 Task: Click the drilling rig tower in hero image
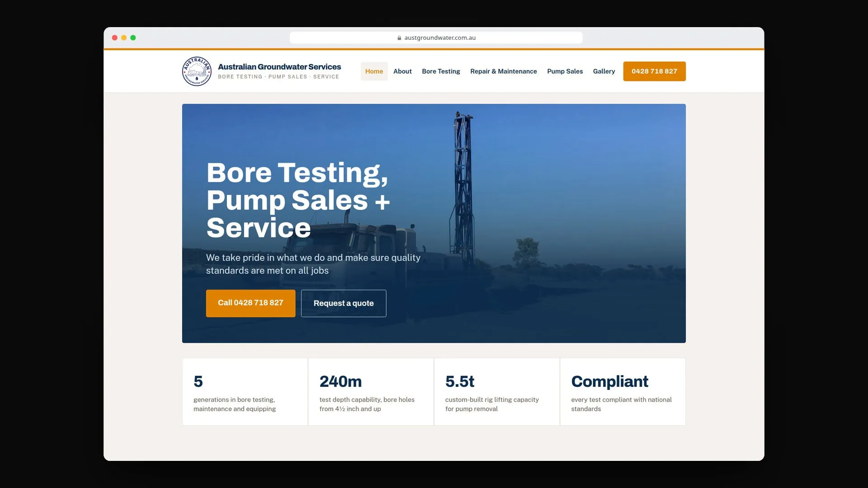(462, 190)
